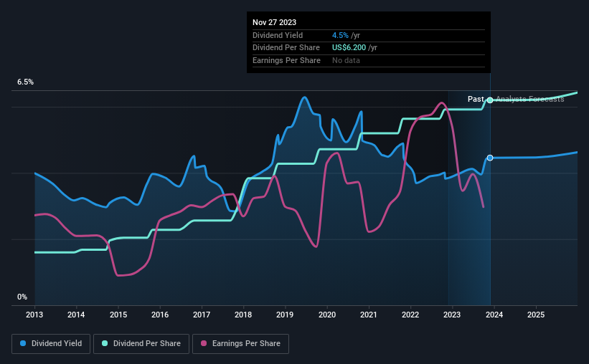Click 'Earnings Per Share' row label in tooltip
589x364 pixels.
[287, 60]
